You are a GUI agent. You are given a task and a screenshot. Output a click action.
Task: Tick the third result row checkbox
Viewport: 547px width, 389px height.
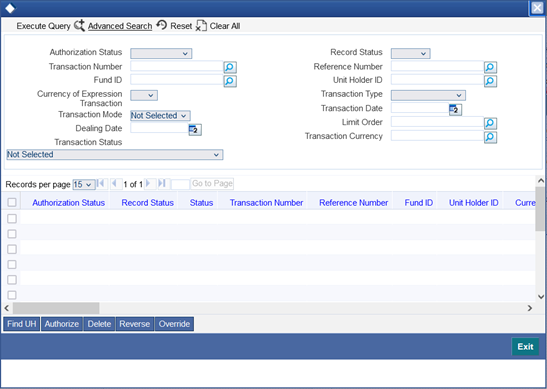point(12,249)
